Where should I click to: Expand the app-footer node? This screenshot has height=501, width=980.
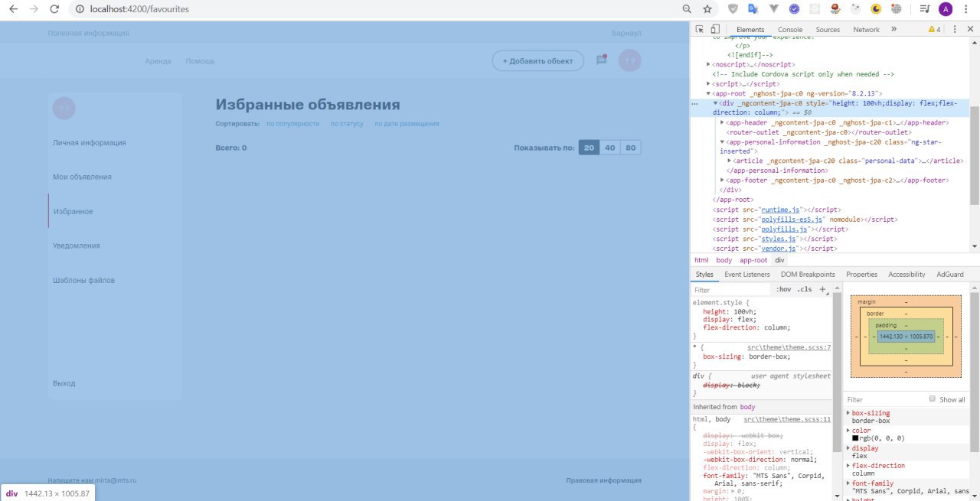(724, 181)
